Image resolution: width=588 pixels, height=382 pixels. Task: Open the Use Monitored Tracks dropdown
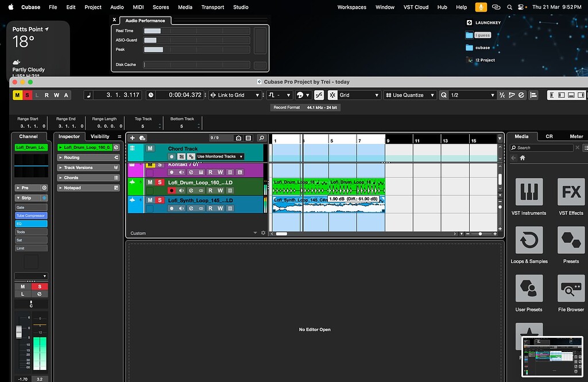(x=219, y=156)
